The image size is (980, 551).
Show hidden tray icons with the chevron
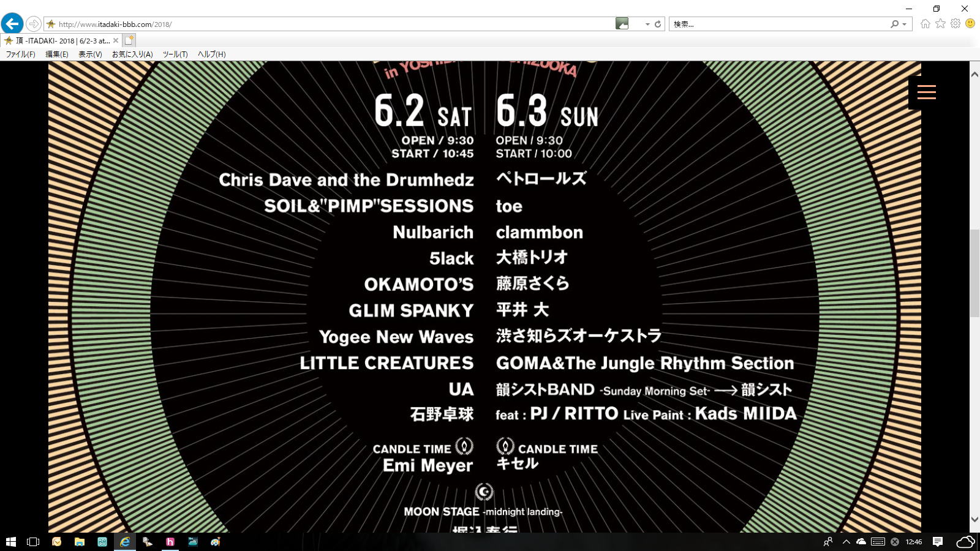point(846,542)
